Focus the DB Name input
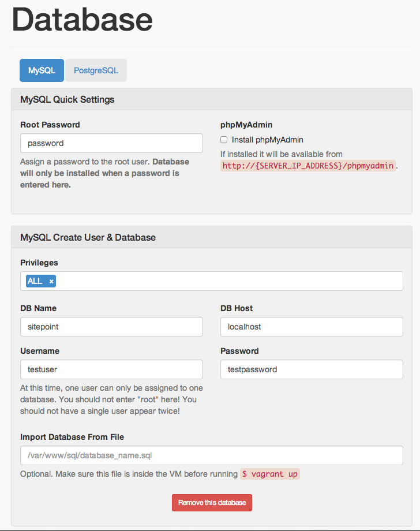420x531 pixels. coord(111,327)
